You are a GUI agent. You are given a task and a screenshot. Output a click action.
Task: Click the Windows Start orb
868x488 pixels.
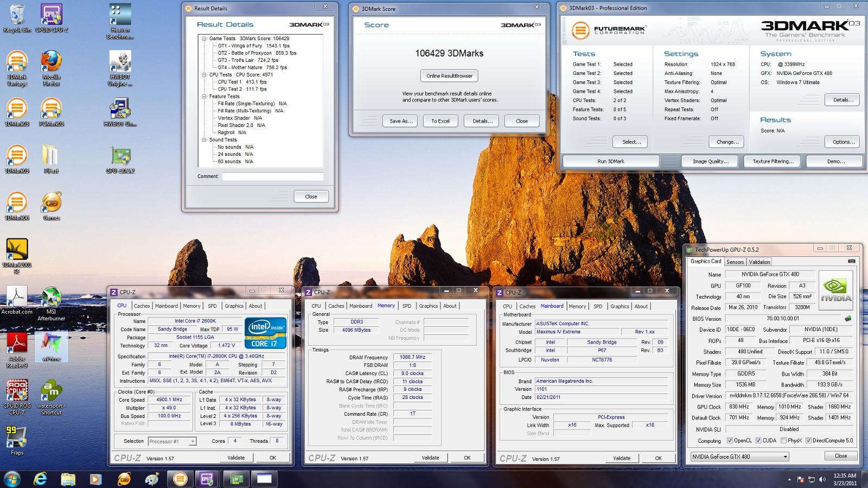tap(12, 479)
